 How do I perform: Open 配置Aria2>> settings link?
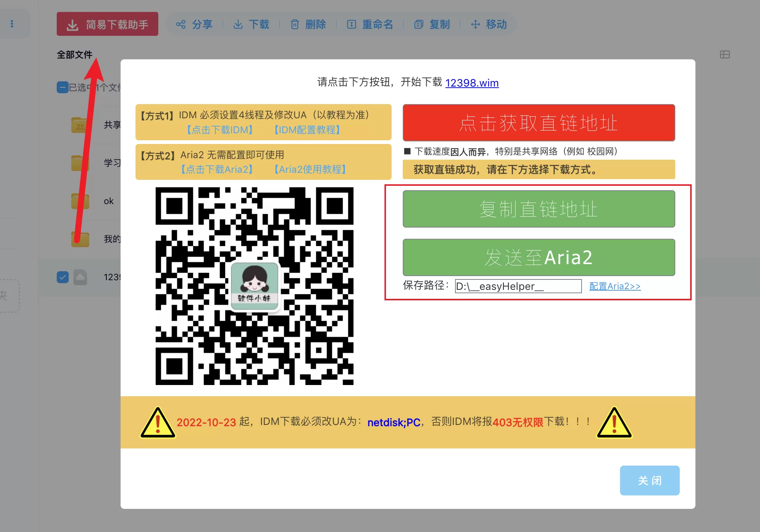pyautogui.click(x=615, y=286)
